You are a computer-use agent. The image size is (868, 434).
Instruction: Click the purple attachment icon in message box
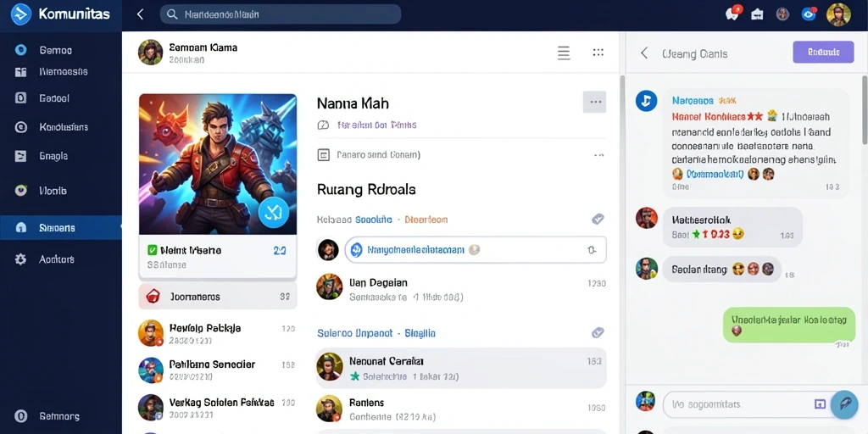click(821, 404)
